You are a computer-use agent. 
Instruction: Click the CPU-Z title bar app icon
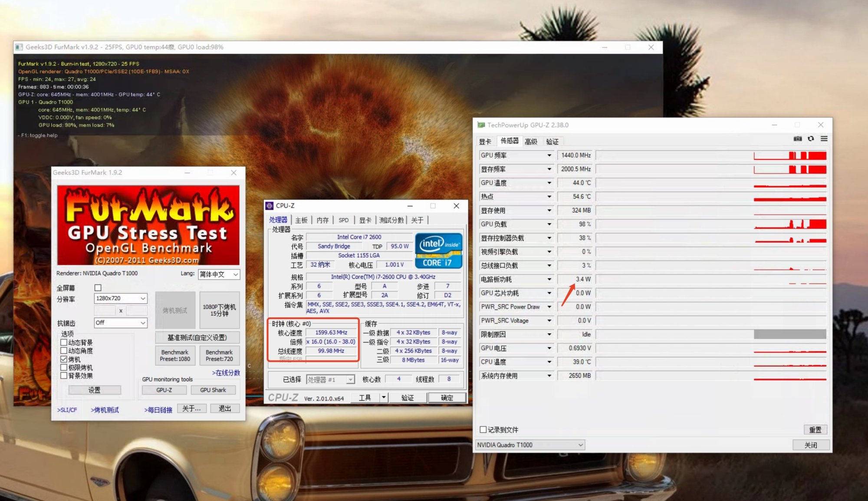pos(270,206)
